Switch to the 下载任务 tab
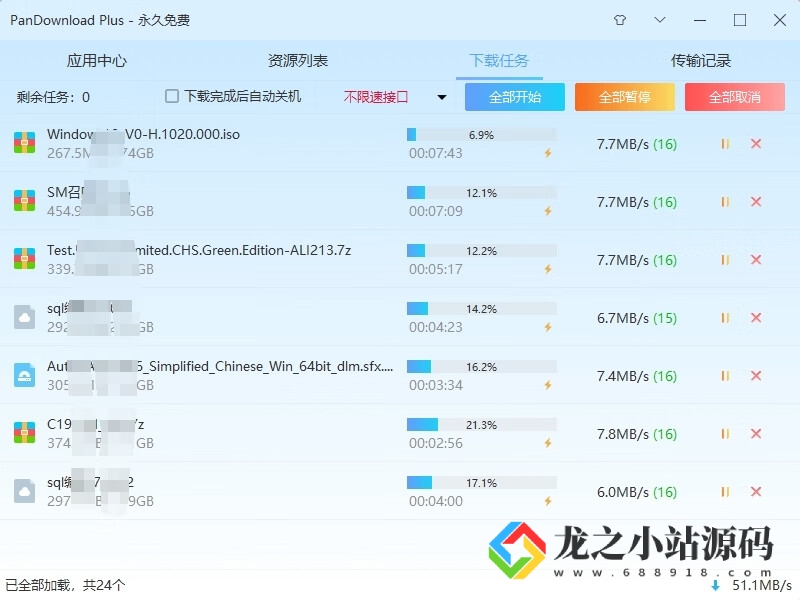Viewport: 800px width, 600px height. click(499, 61)
